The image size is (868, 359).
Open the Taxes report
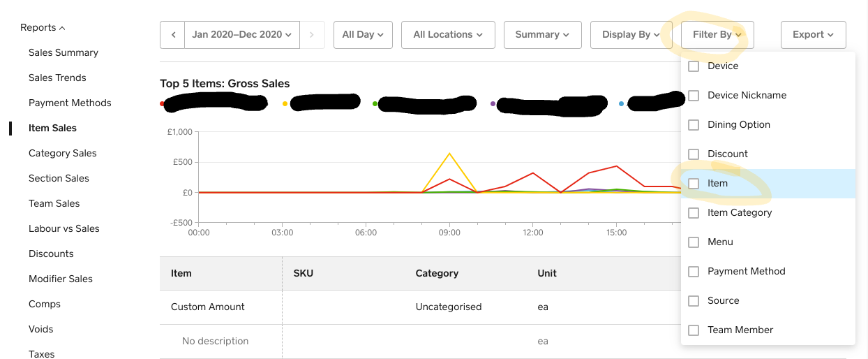pos(42,354)
